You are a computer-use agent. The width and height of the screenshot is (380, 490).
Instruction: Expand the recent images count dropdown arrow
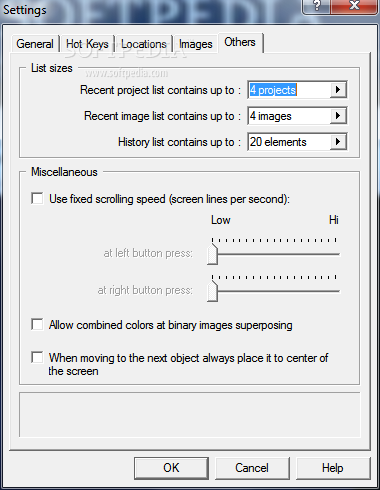tap(338, 116)
